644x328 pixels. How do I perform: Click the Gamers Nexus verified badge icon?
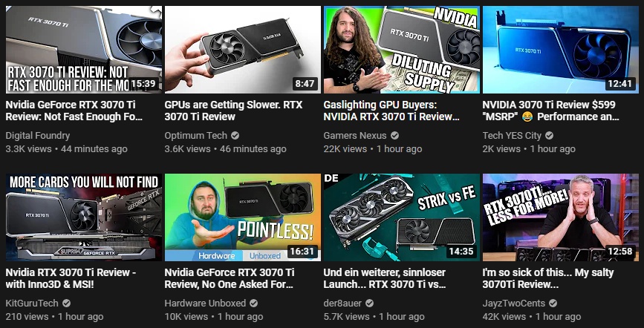[x=394, y=136]
